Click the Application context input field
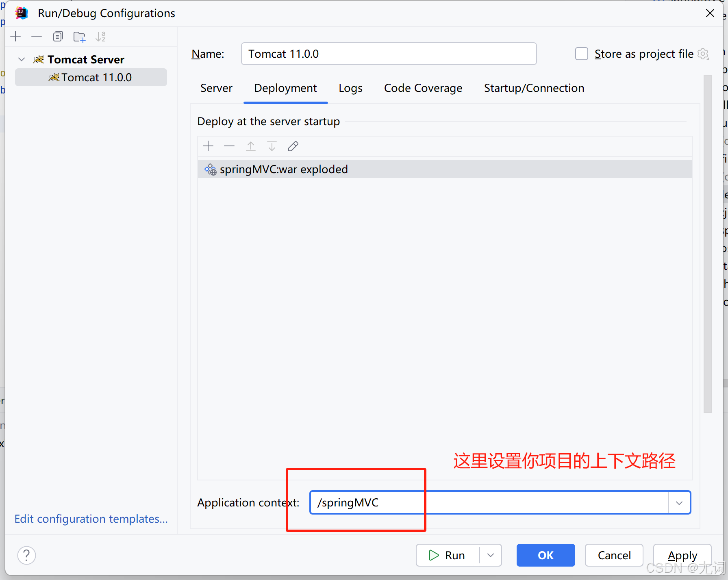 (x=489, y=503)
